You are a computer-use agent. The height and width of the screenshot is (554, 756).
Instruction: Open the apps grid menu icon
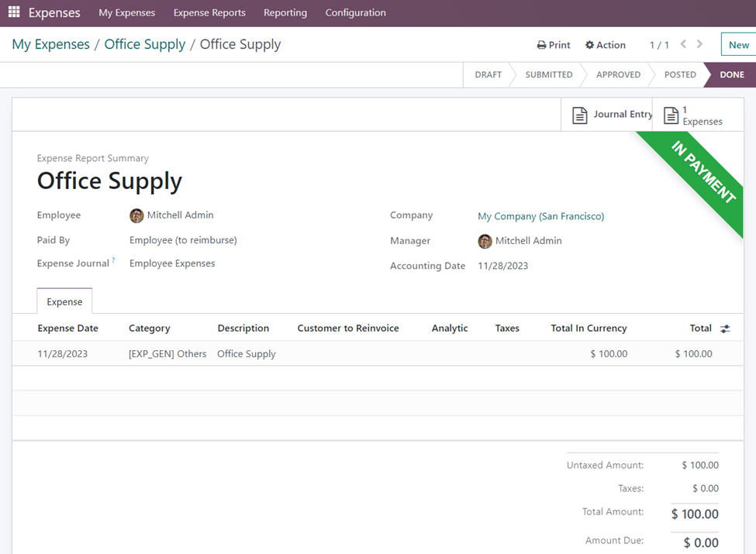click(x=14, y=12)
